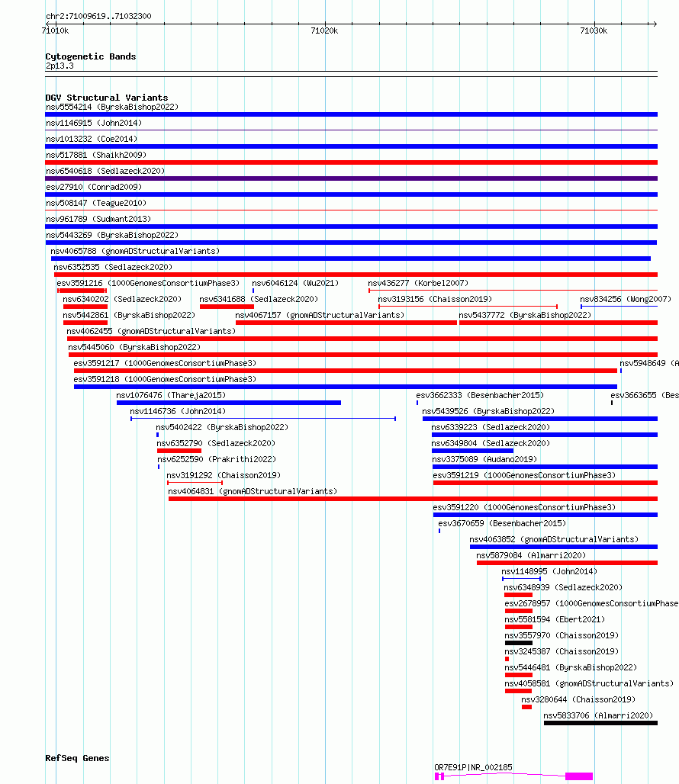Select the nsv1146915 (John2014) label
Image resolution: width=679 pixels, height=784 pixels.
[x=94, y=123]
